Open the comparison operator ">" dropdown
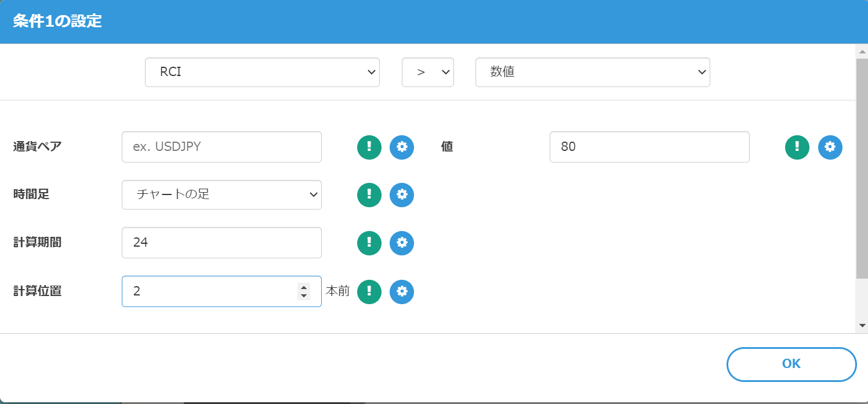This screenshot has height=404, width=868. [427, 73]
